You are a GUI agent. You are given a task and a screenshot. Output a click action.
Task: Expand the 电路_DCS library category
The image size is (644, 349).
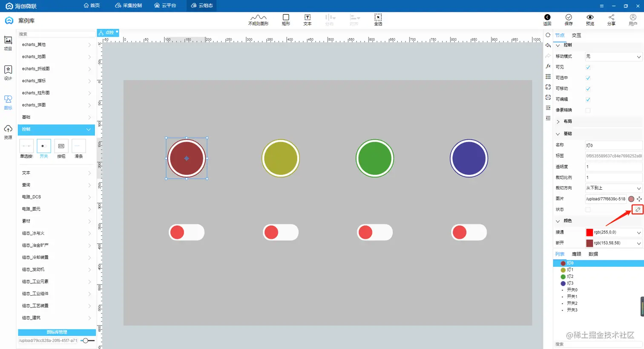[57, 197]
